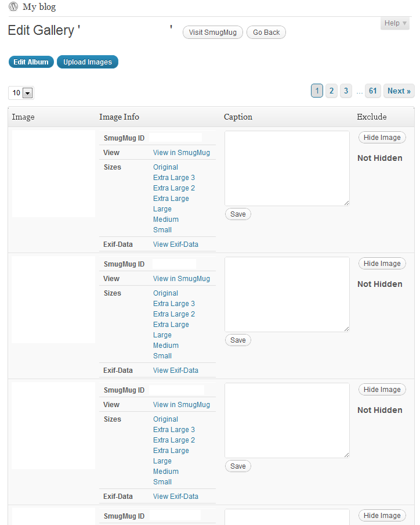Viewport: 420px width, 525px height.
Task: Open Original size link in second row
Action: point(165,293)
